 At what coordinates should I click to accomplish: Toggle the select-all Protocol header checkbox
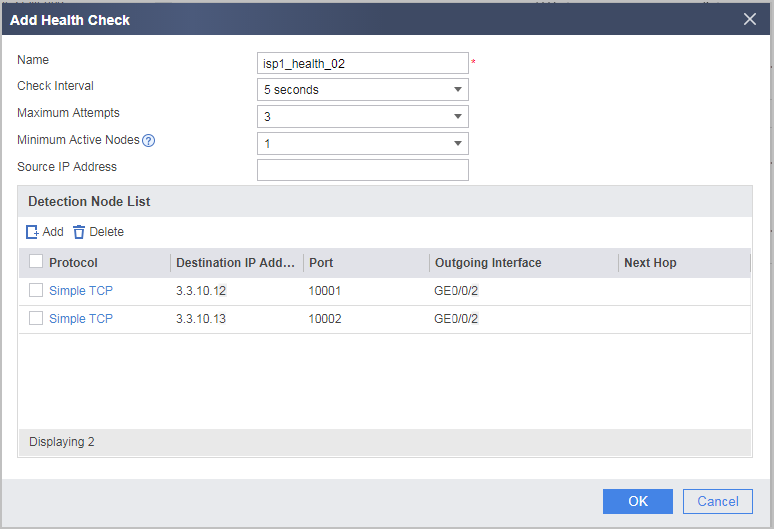[36, 261]
